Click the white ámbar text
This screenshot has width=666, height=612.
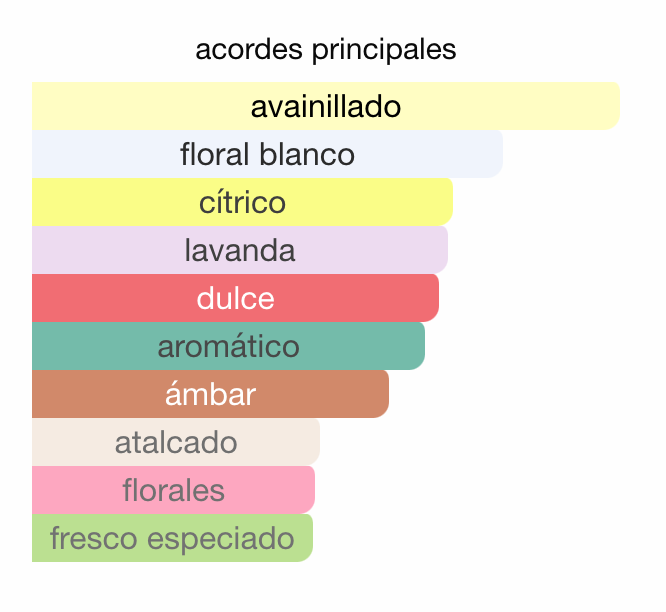(x=210, y=394)
